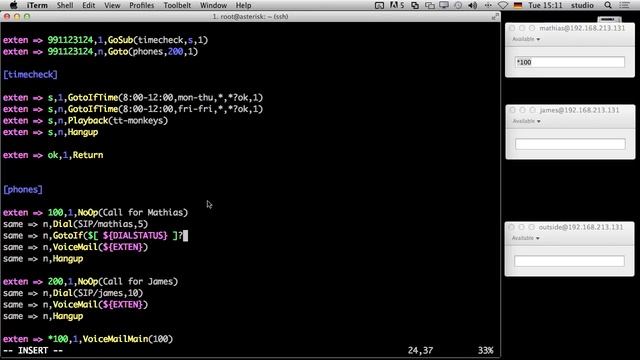Click the dial field in outside window
640x360 pixels.
click(x=569, y=261)
